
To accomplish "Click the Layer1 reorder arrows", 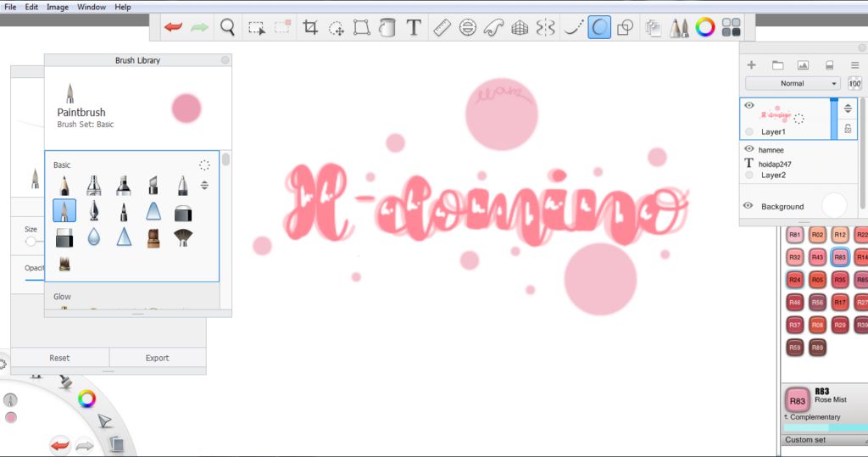I will [x=848, y=108].
